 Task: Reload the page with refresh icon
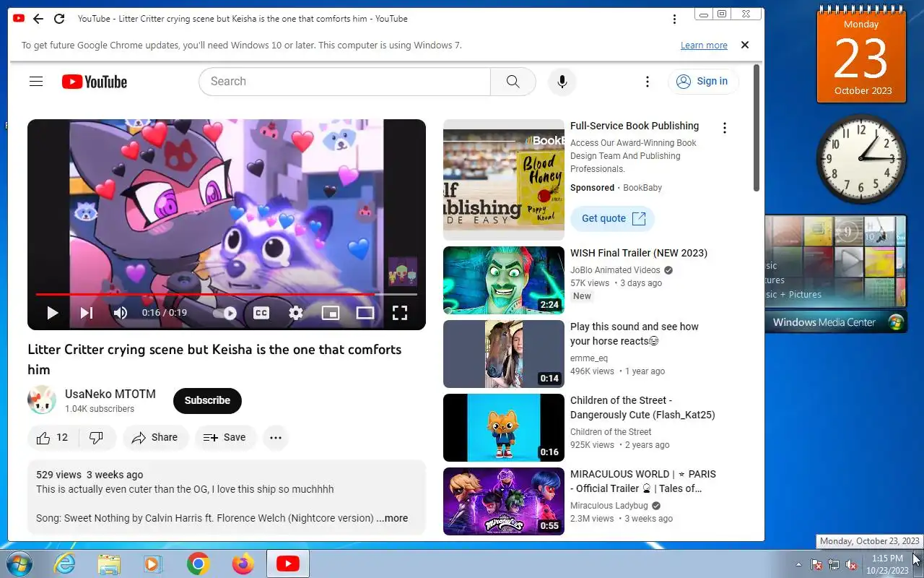coord(59,19)
